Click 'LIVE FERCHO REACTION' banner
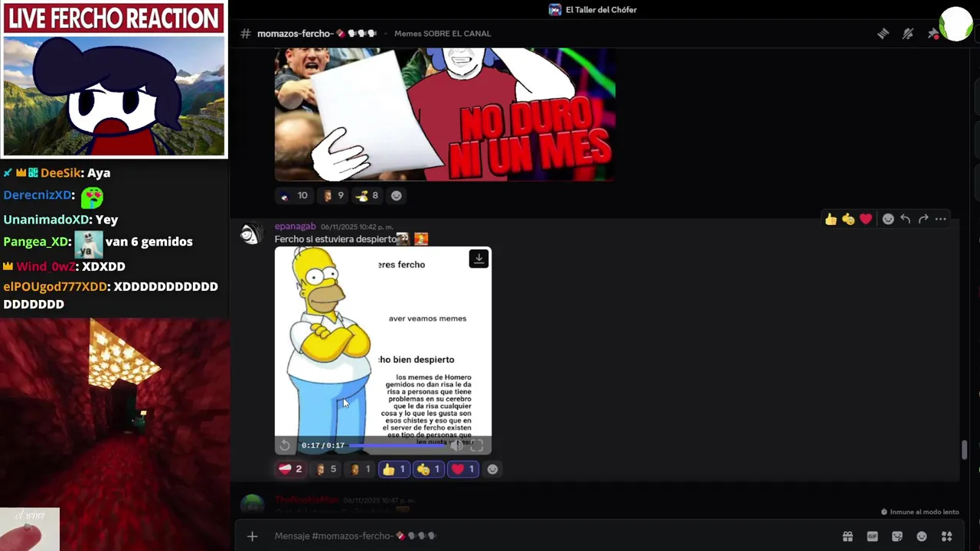Viewport: 980px width, 551px height. coord(114,18)
